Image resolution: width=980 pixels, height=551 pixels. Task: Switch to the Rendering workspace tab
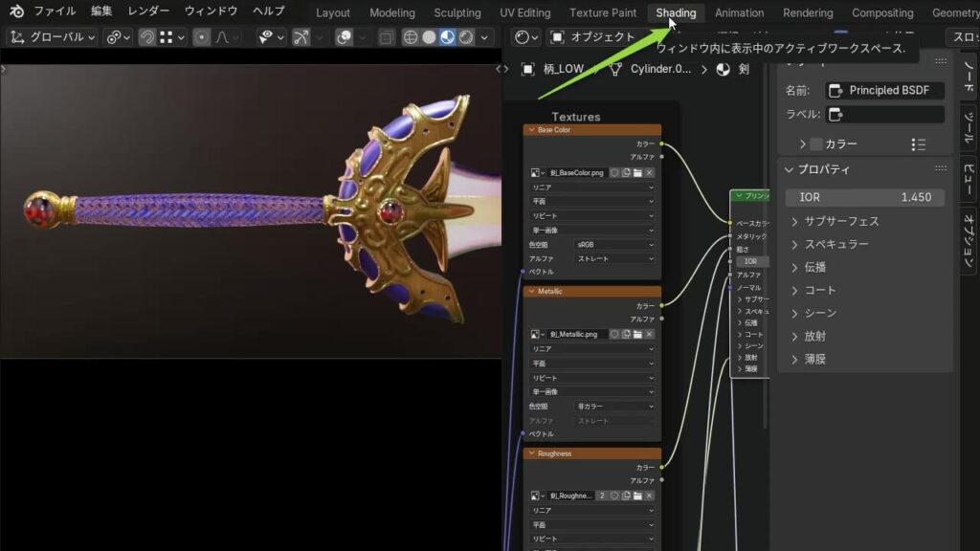(x=808, y=12)
